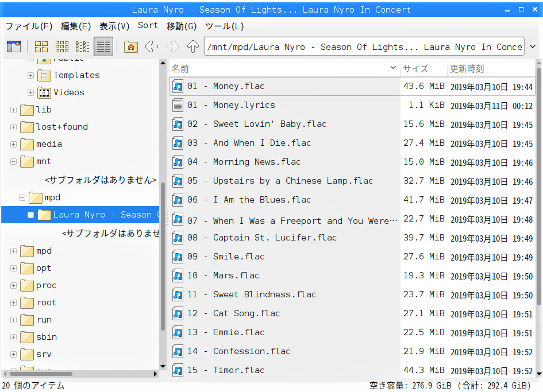Select text file icon of 01 - Money.lyrics
Screen dimensions: 543x392
(x=178, y=105)
